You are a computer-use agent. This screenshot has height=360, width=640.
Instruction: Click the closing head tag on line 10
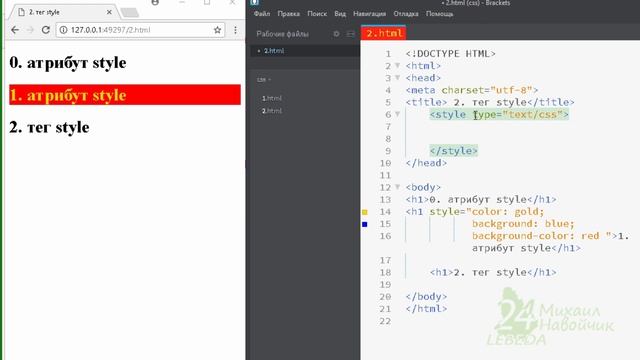click(x=426, y=163)
